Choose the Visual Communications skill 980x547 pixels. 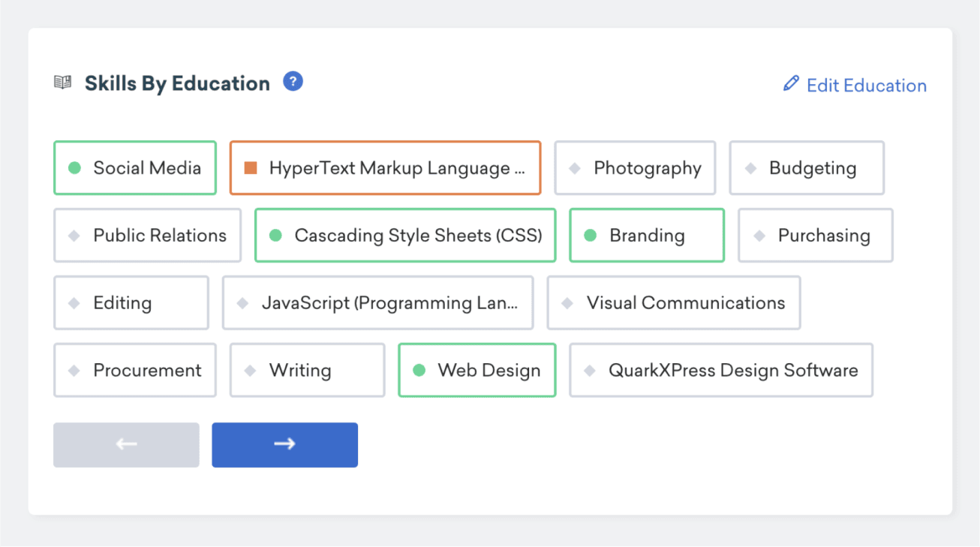click(673, 303)
